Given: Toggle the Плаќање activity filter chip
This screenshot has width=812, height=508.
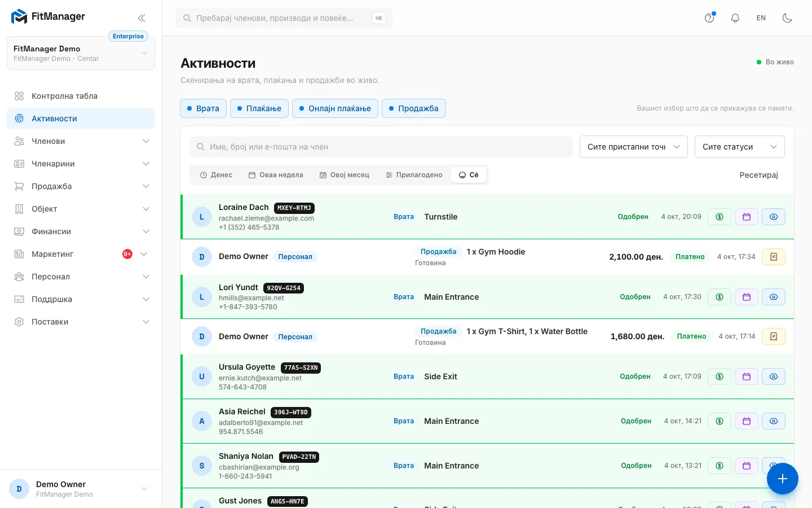Looking at the screenshot, I should click(259, 108).
